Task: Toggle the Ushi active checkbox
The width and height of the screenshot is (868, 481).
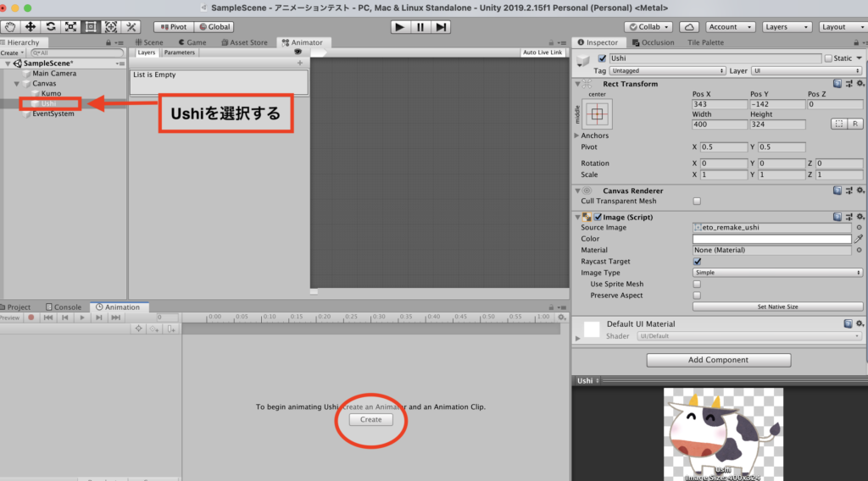Action: pos(602,58)
